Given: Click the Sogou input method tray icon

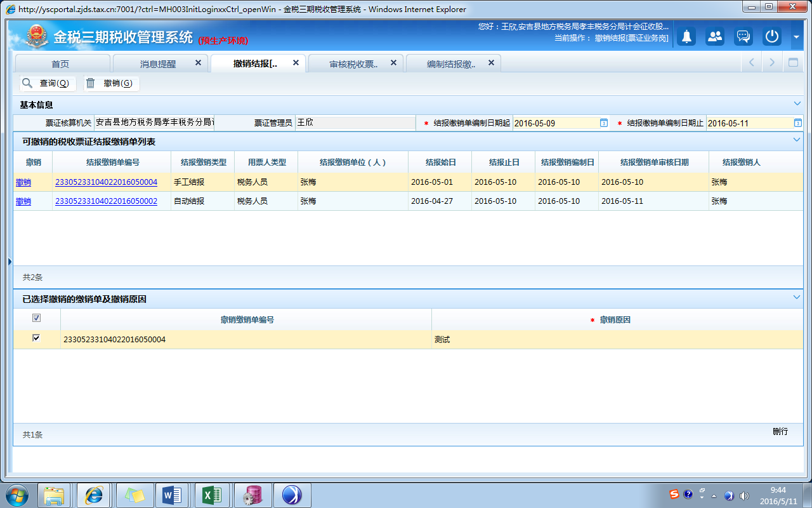Looking at the screenshot, I should pos(675,495).
